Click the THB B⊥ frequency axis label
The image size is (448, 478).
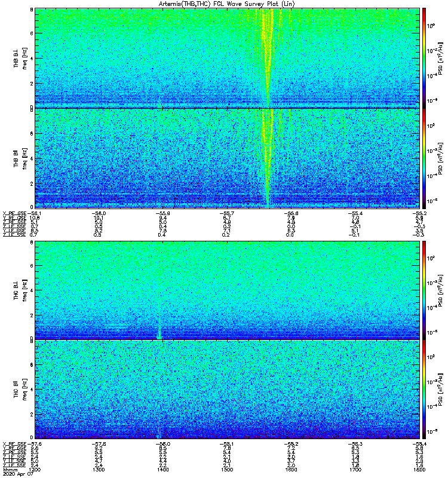coord(20,58)
